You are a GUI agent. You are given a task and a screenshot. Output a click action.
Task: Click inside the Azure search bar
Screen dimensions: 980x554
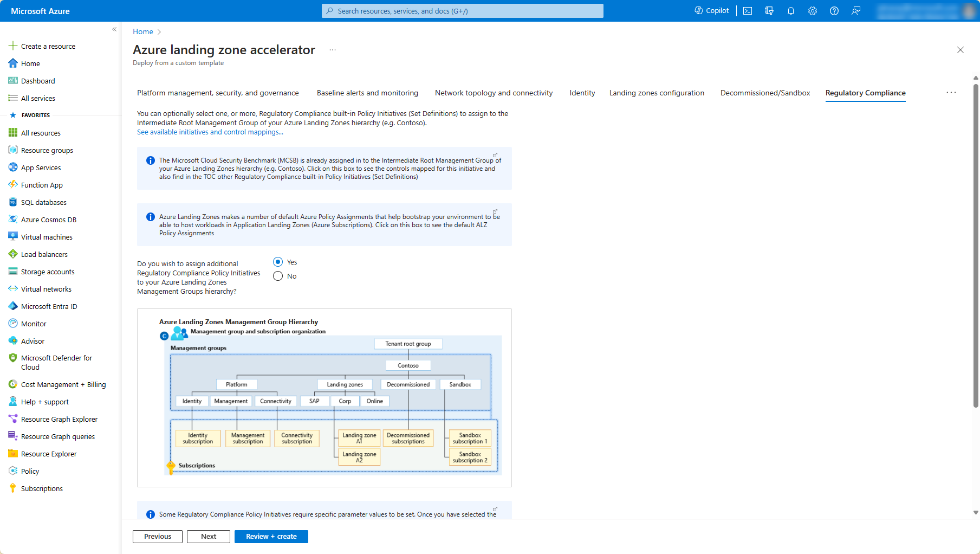point(462,10)
